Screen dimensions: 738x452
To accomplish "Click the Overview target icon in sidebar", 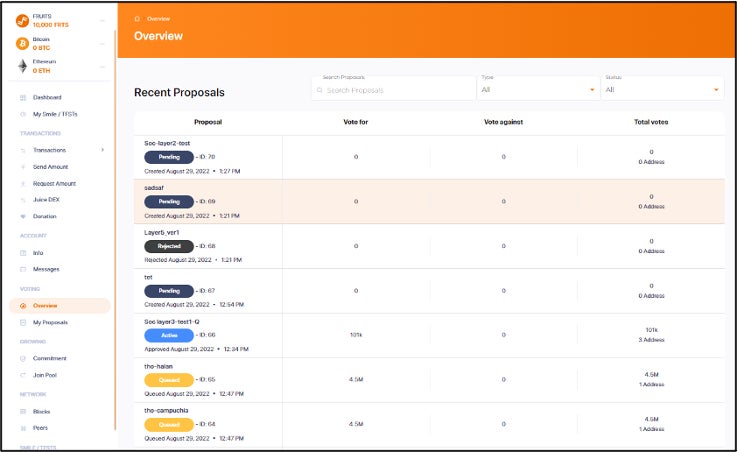I will [x=23, y=306].
